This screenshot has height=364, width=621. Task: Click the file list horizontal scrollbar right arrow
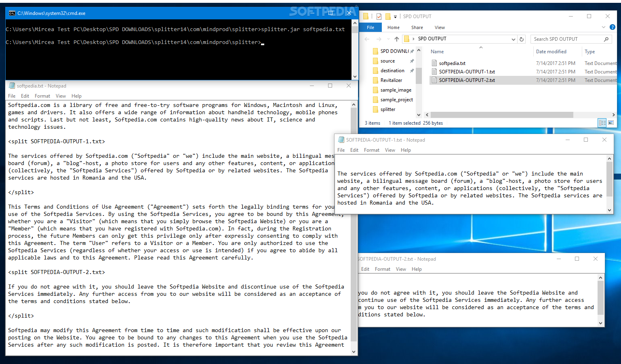613,115
